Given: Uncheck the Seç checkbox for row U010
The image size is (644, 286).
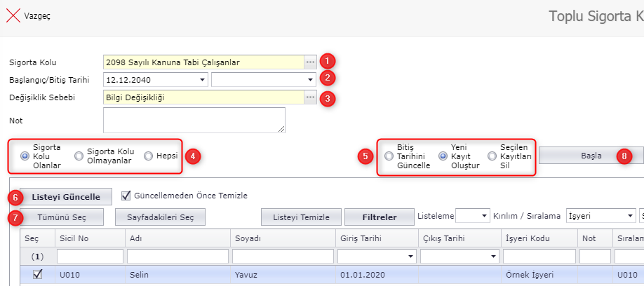Looking at the screenshot, I should click(38, 275).
